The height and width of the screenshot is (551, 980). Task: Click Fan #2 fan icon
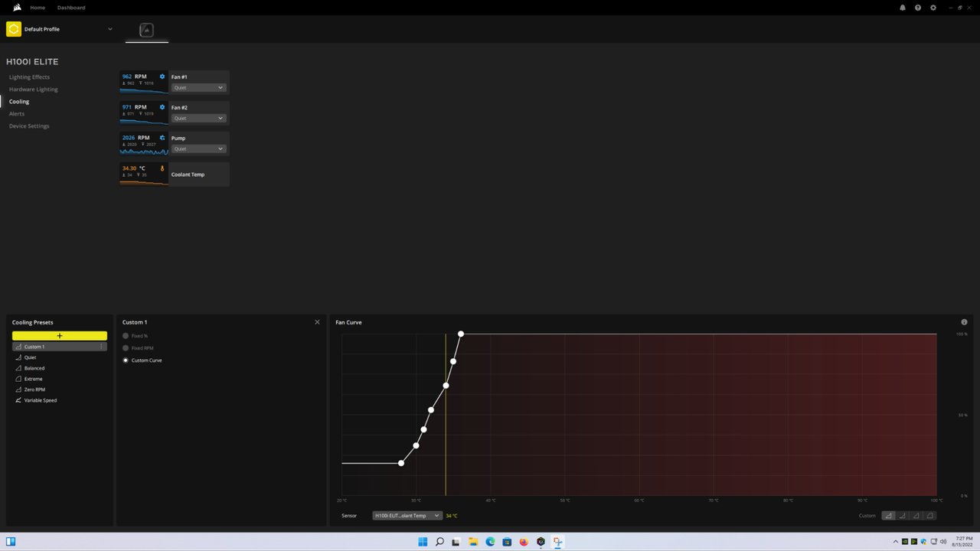pos(162,107)
